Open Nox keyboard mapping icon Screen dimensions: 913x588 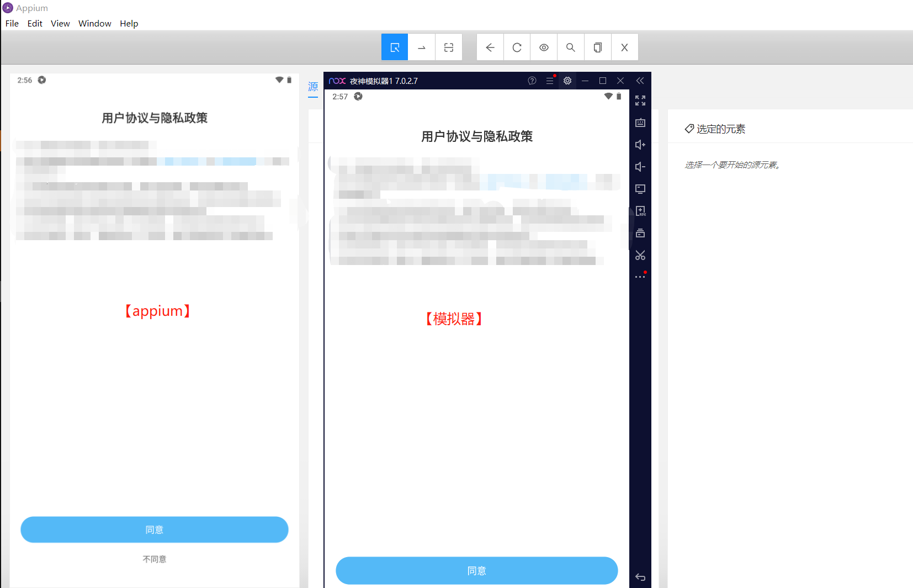(x=640, y=123)
